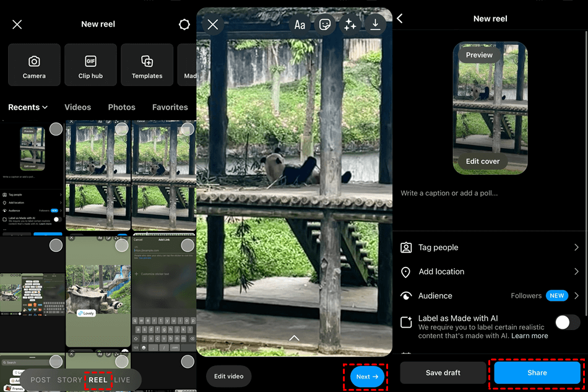Viewport: 588px width, 392px height.
Task: Tap Save draft
Action: [443, 373]
